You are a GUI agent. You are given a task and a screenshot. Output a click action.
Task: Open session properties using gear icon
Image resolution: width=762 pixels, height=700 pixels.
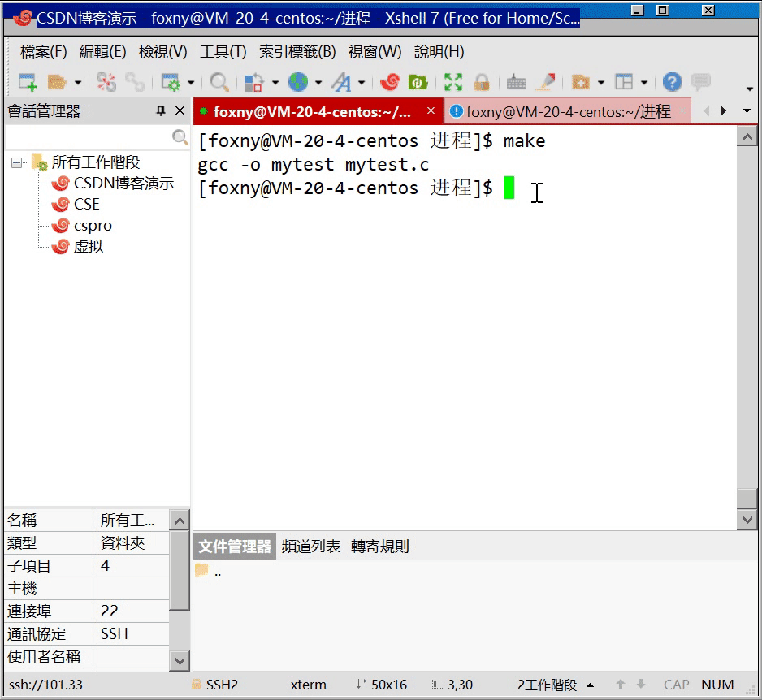click(171, 83)
